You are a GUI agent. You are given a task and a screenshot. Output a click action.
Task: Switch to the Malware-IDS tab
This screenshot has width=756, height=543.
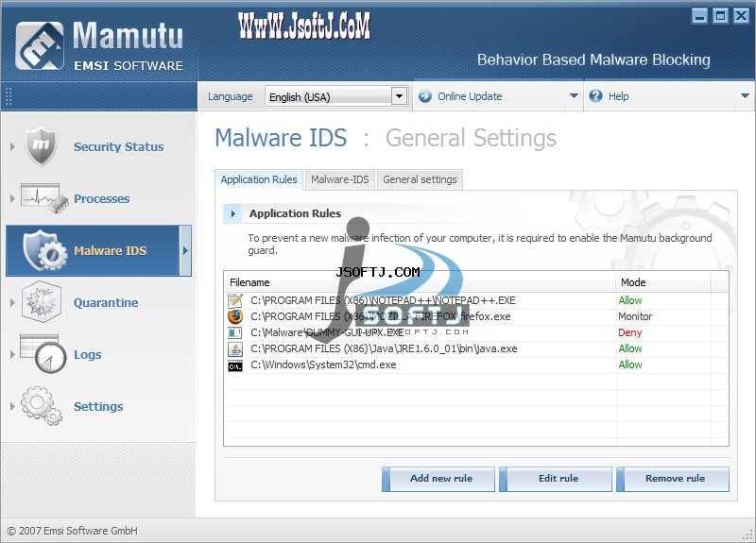click(x=340, y=179)
